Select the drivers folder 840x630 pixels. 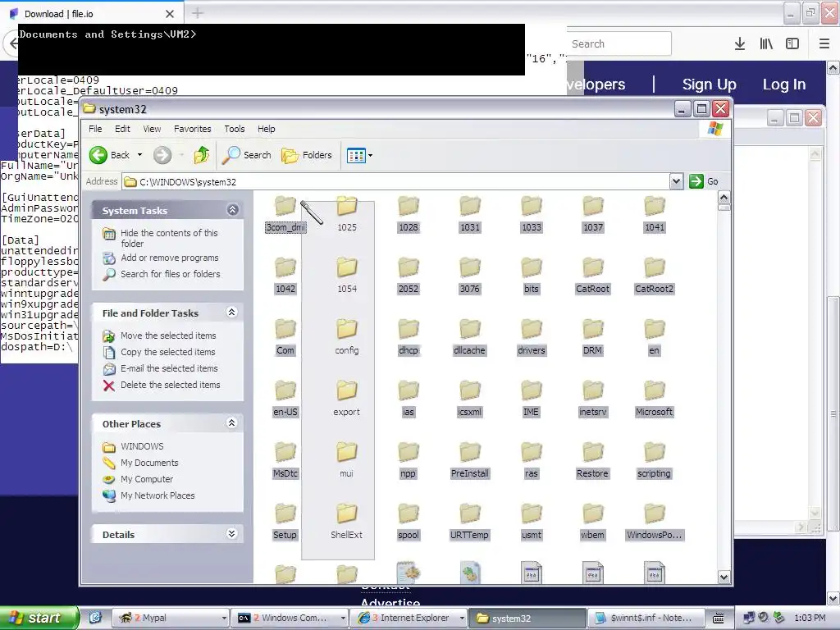tap(532, 337)
